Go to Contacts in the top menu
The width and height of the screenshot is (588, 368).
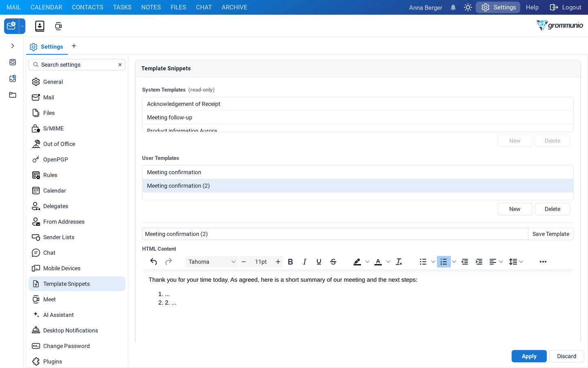point(87,7)
